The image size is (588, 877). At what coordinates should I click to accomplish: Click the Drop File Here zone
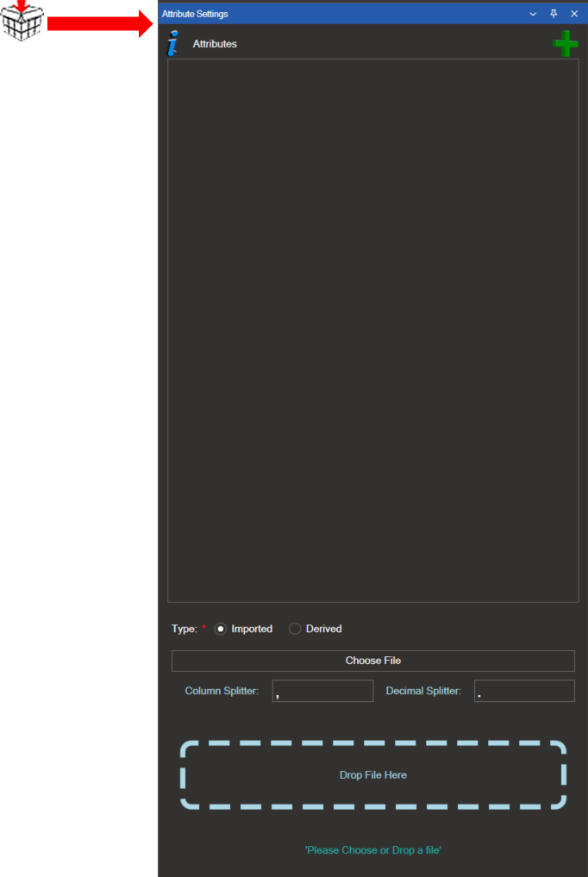(x=373, y=775)
